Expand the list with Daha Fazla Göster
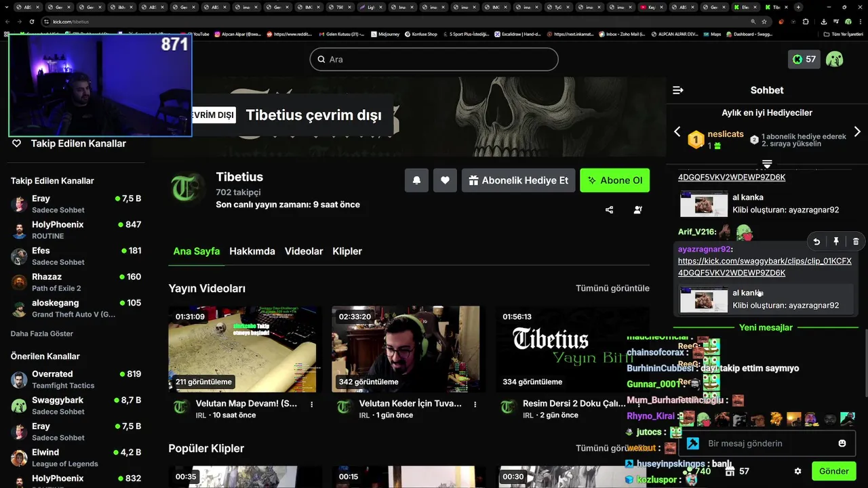This screenshot has height=488, width=868. tap(42, 333)
